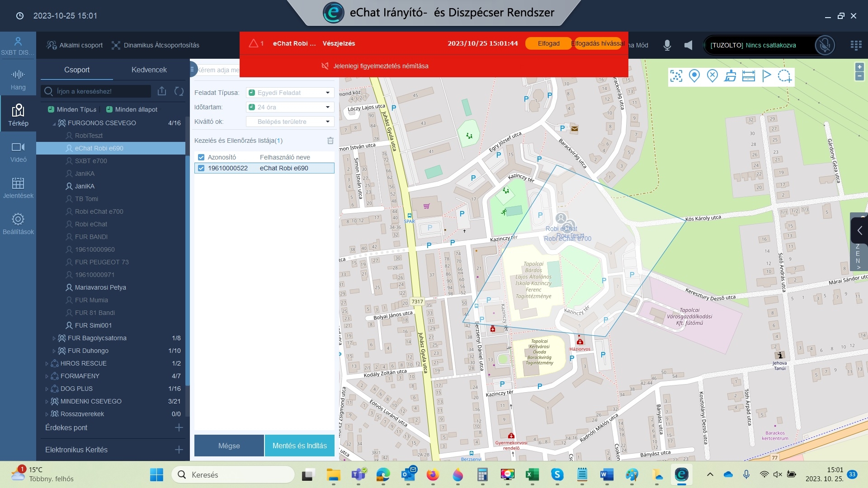Select the add circular geofence tool

coord(785,76)
